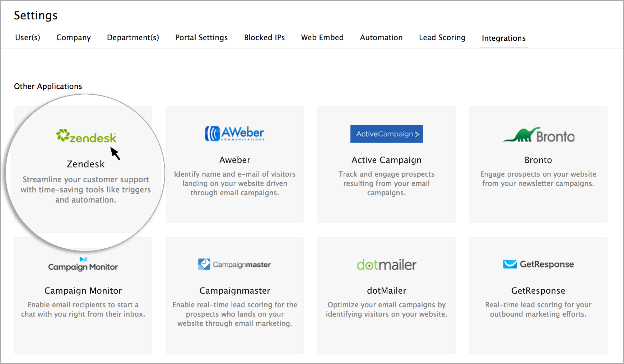The image size is (624, 364).
Task: Click the Campaignmaster logo
Action: (x=234, y=265)
